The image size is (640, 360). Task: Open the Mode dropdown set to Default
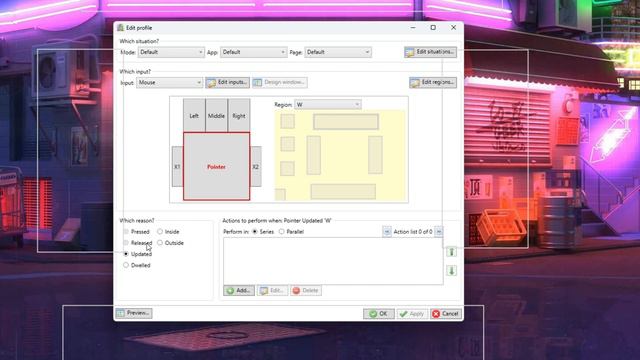click(x=171, y=52)
